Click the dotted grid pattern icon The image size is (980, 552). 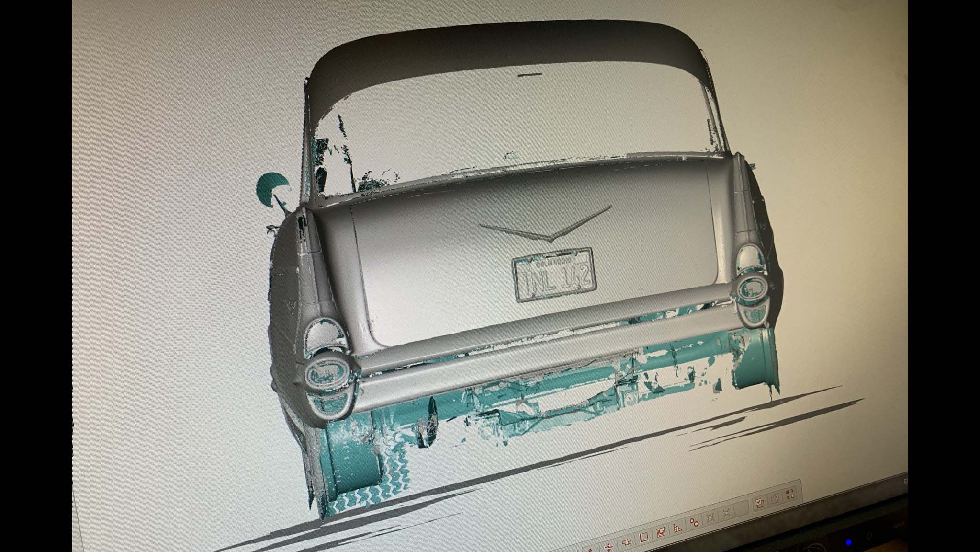pos(711,517)
